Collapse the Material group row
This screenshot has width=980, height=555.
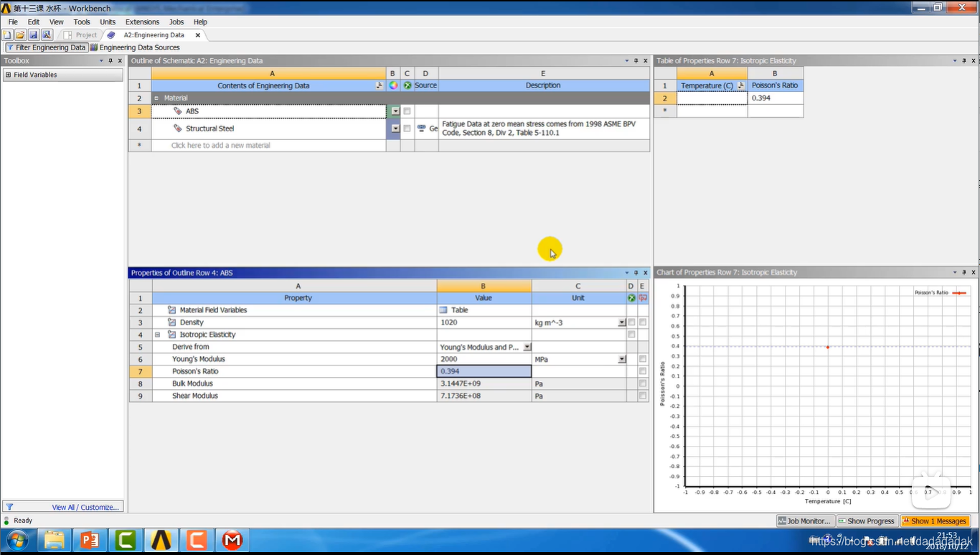[156, 98]
